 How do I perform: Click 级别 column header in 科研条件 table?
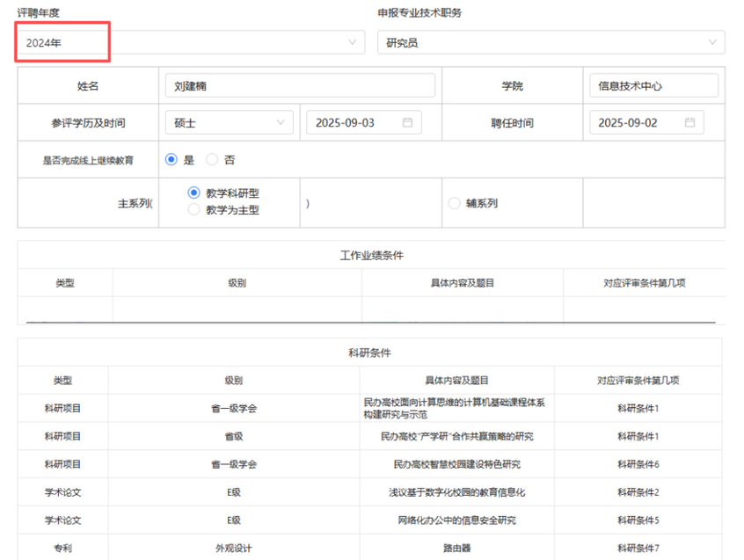(x=234, y=381)
